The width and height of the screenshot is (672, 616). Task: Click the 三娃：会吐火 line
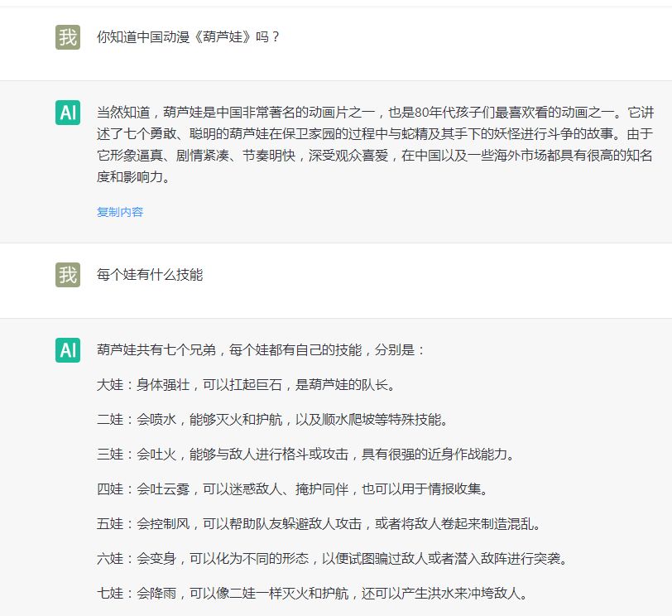coord(306,454)
